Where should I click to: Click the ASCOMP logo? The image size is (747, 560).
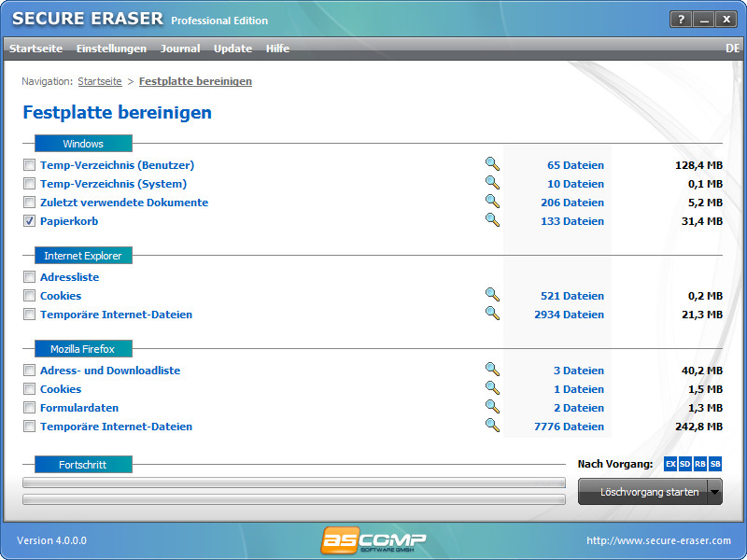click(373, 540)
